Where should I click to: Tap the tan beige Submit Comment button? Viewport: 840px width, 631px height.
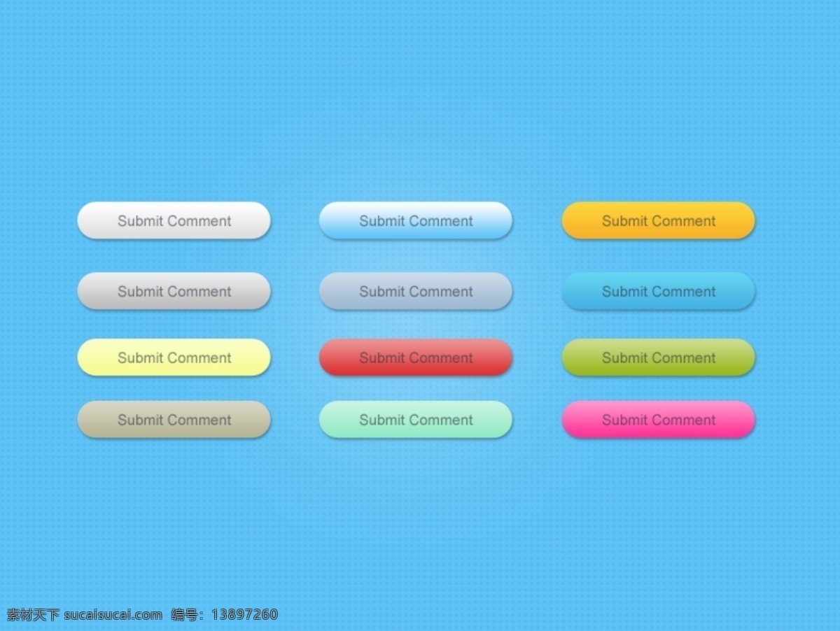pos(174,420)
